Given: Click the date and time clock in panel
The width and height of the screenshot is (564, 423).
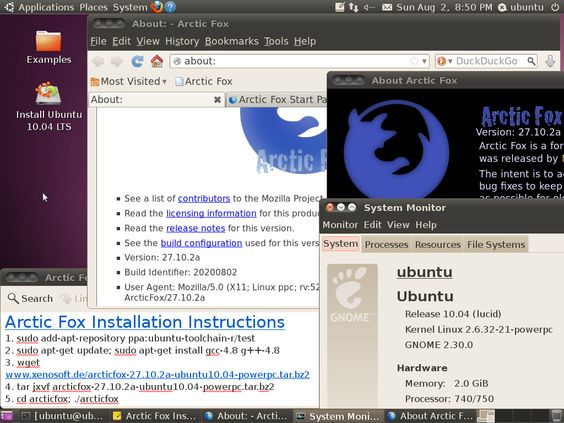Looking at the screenshot, I should pyautogui.click(x=444, y=7).
